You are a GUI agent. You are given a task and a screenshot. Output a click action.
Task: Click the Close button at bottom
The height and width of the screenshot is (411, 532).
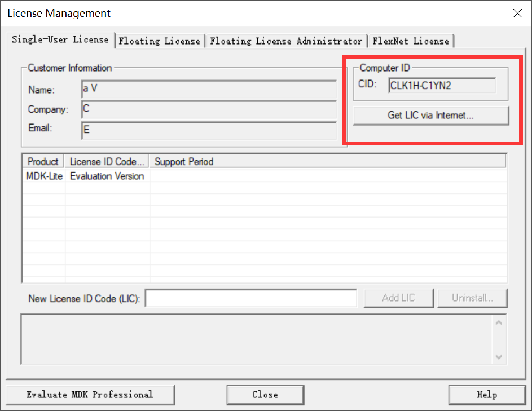click(265, 395)
